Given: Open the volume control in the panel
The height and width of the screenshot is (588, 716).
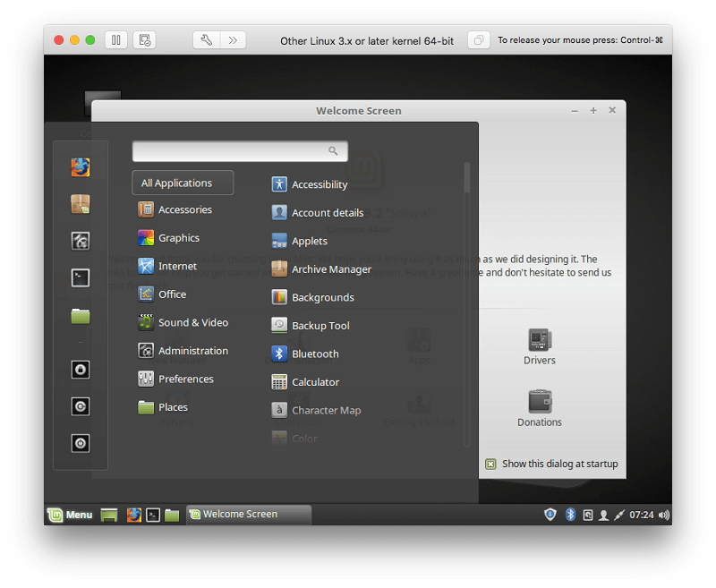Looking at the screenshot, I should tap(664, 515).
